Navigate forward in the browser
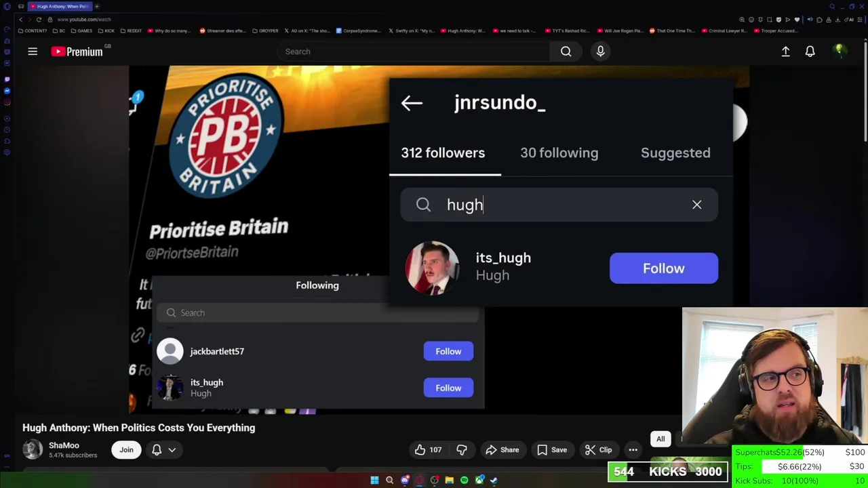Screen dimensions: 868x488 click(x=29, y=20)
